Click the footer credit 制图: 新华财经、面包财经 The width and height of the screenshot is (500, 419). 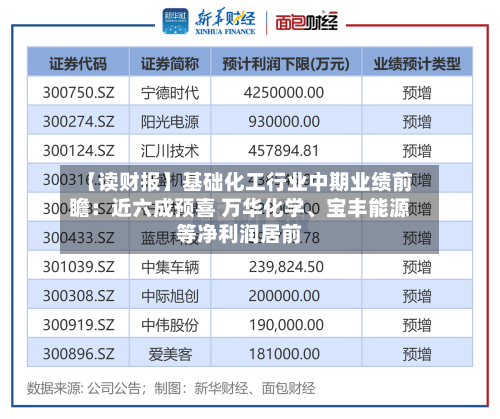pos(235,388)
